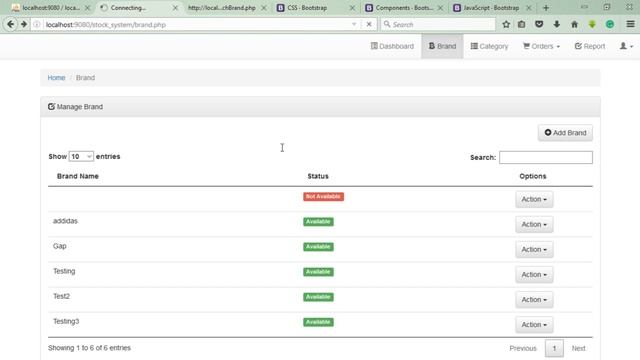Click the Available badge in addidas row
This screenshot has height=360, width=640.
click(318, 222)
